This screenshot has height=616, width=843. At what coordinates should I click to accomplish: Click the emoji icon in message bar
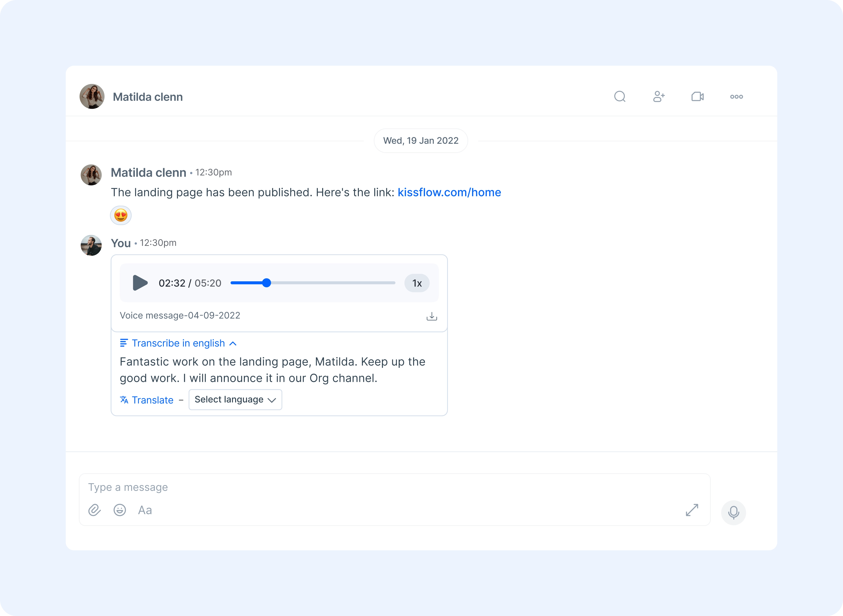click(x=120, y=511)
